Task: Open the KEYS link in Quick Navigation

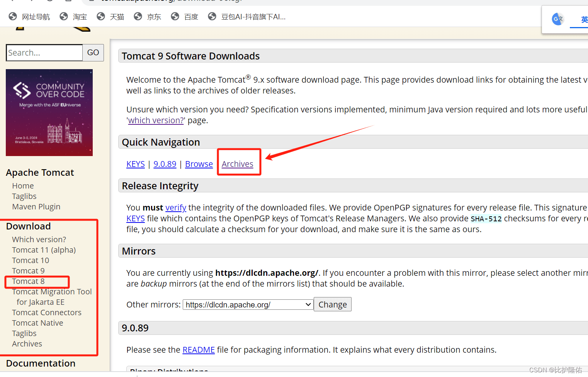Action: pyautogui.click(x=136, y=164)
